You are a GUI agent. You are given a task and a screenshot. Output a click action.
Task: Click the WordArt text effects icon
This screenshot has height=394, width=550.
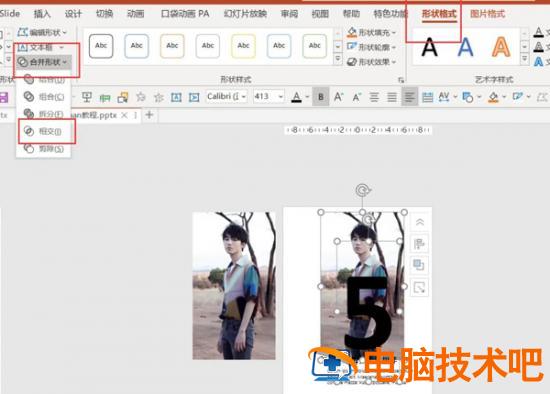(538, 62)
